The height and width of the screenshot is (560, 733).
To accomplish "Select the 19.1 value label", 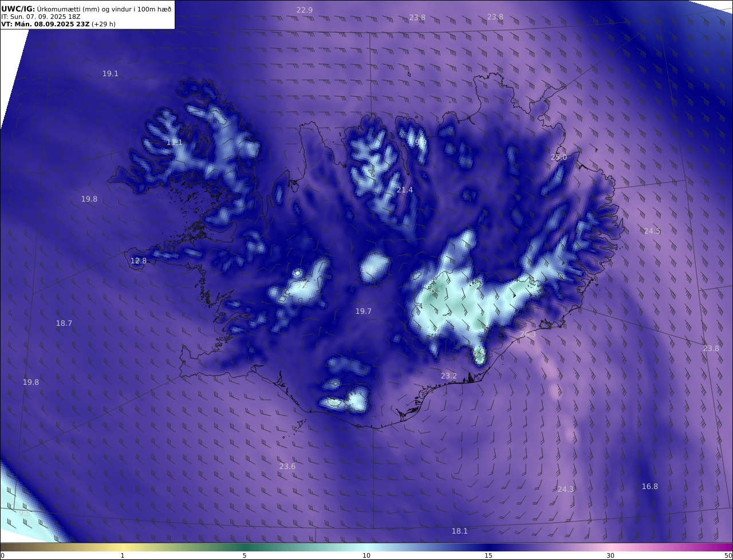I will (111, 74).
